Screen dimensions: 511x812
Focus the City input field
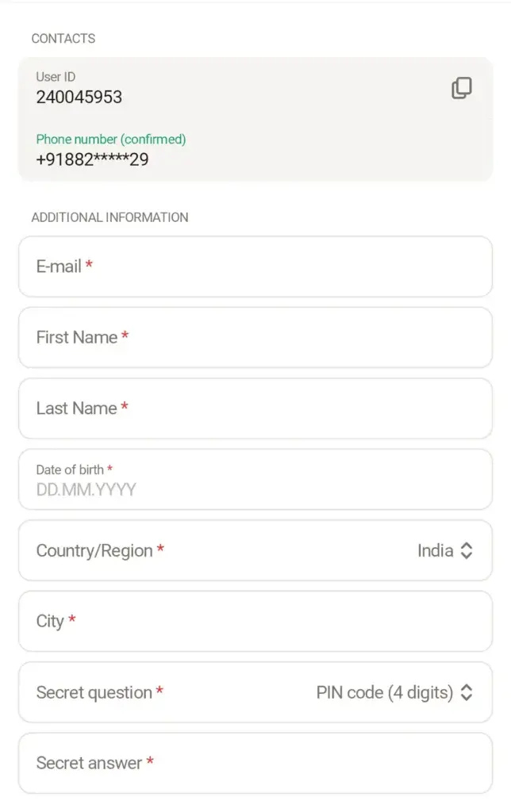255,622
